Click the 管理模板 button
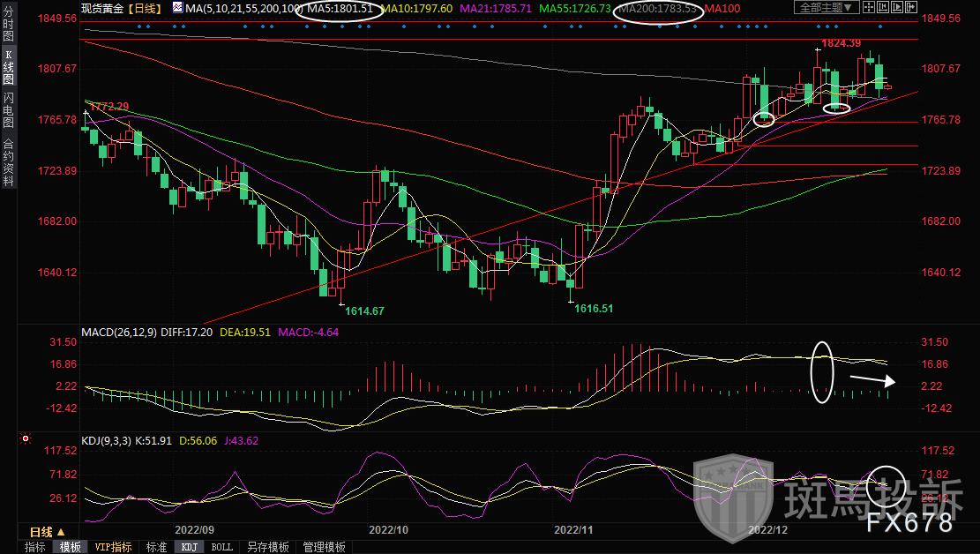980x554 pixels. coord(324,547)
